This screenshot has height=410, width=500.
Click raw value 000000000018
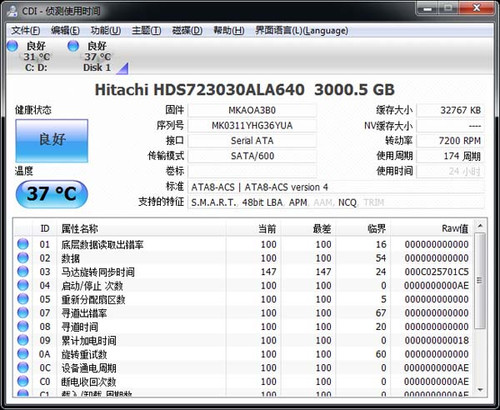point(437,340)
